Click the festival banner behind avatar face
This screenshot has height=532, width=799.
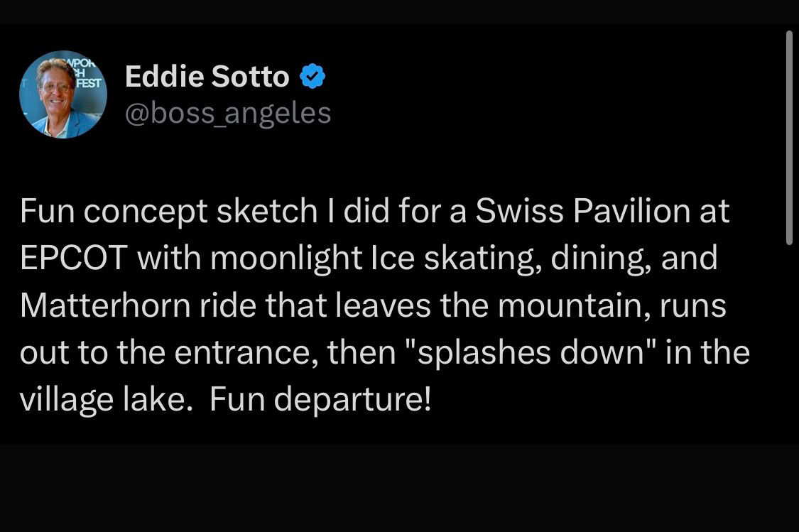[x=85, y=71]
